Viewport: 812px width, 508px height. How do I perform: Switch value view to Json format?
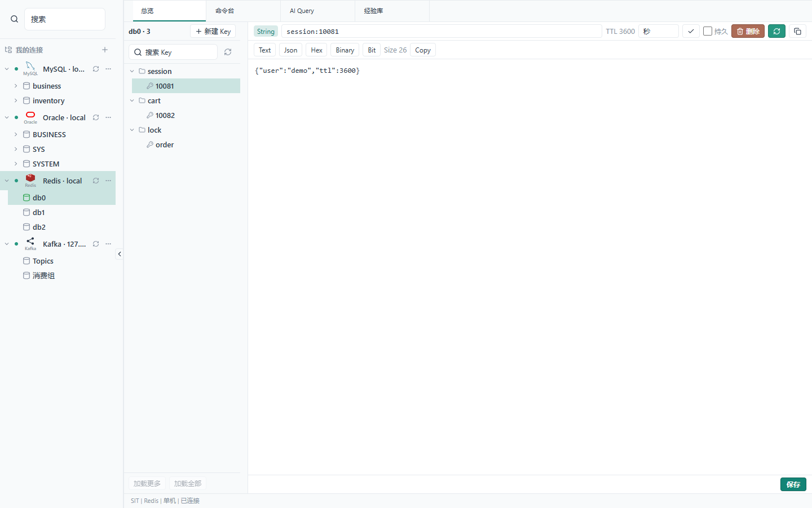[290, 50]
